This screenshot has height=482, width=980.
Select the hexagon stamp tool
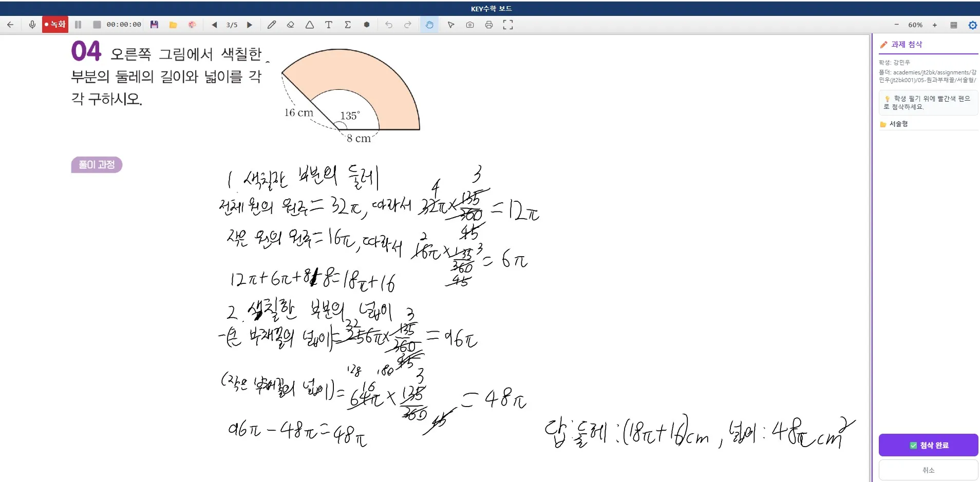tap(367, 25)
